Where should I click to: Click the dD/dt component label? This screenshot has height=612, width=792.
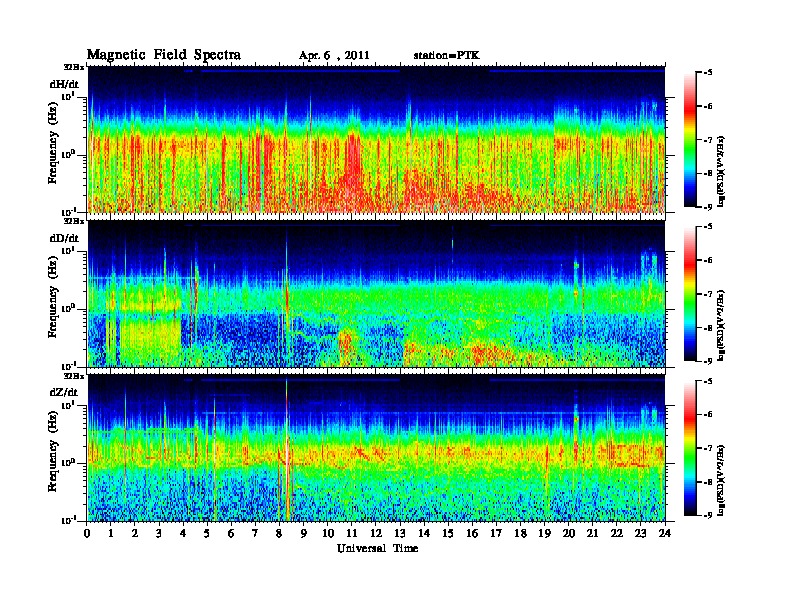[x=64, y=238]
